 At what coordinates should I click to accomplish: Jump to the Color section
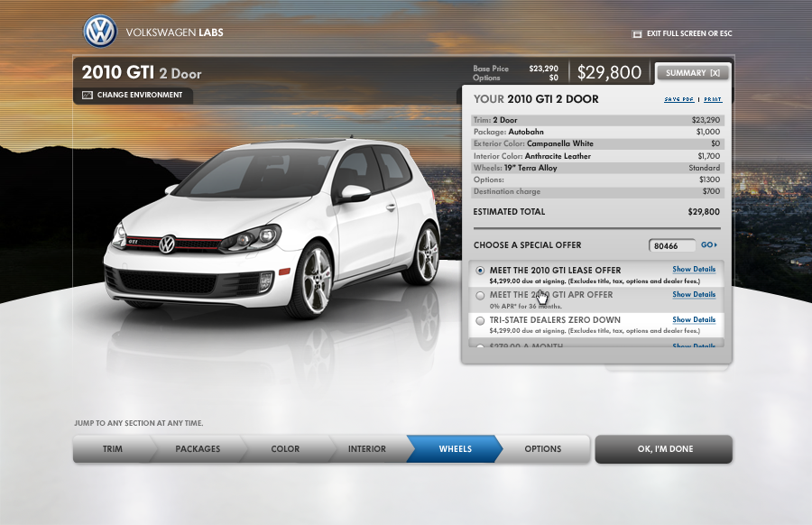pyautogui.click(x=285, y=449)
